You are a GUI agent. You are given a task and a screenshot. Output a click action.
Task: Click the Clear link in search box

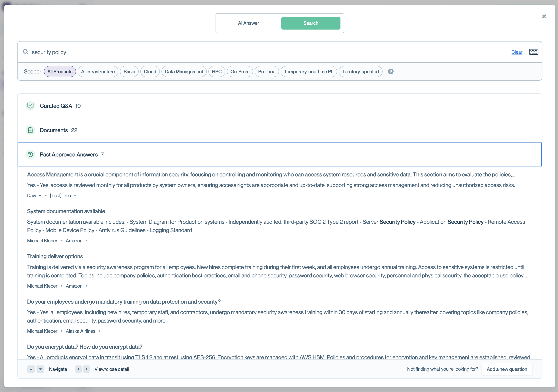pos(516,52)
